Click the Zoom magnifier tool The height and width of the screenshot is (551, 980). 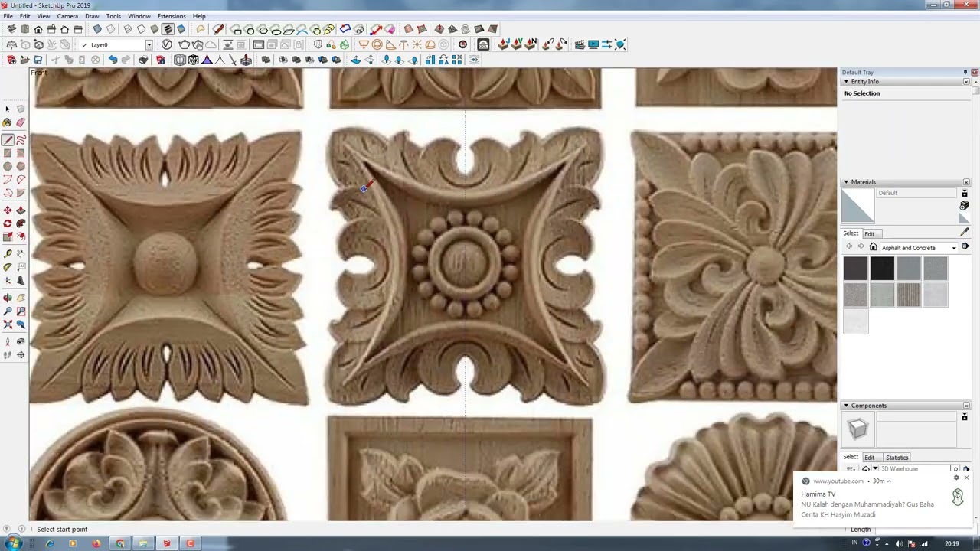[x=8, y=311]
